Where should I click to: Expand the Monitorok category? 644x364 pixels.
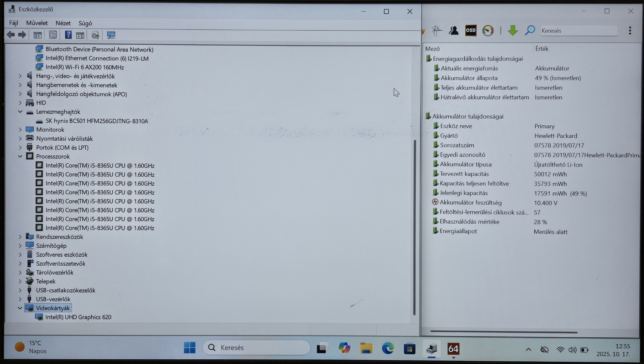tap(20, 130)
